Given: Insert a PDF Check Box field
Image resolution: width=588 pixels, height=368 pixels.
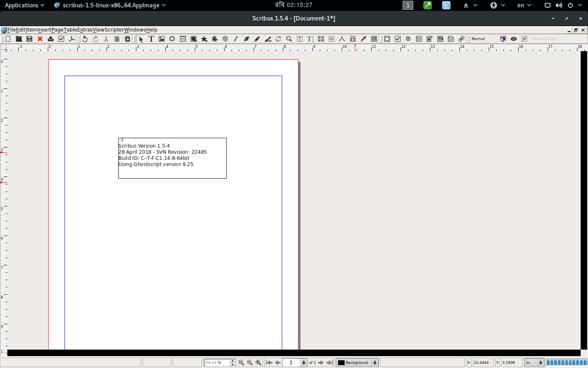Looking at the screenshot, I should pyautogui.click(x=398, y=39).
